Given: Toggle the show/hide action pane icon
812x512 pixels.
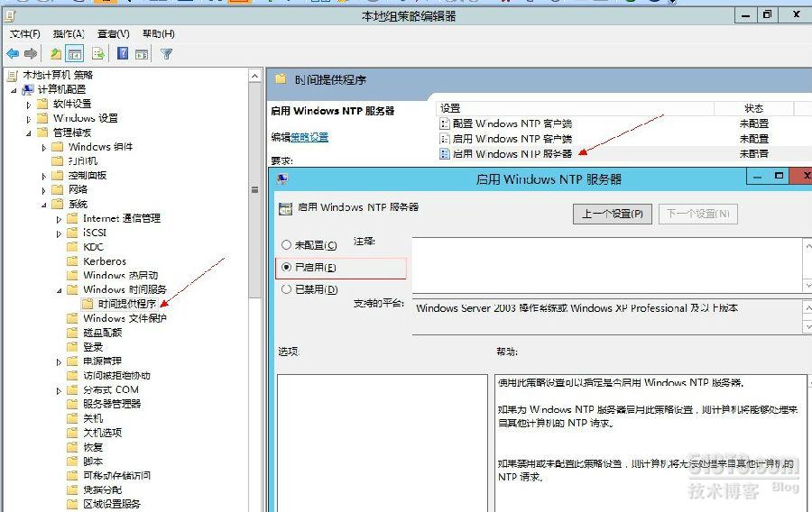Looking at the screenshot, I should click(x=142, y=54).
